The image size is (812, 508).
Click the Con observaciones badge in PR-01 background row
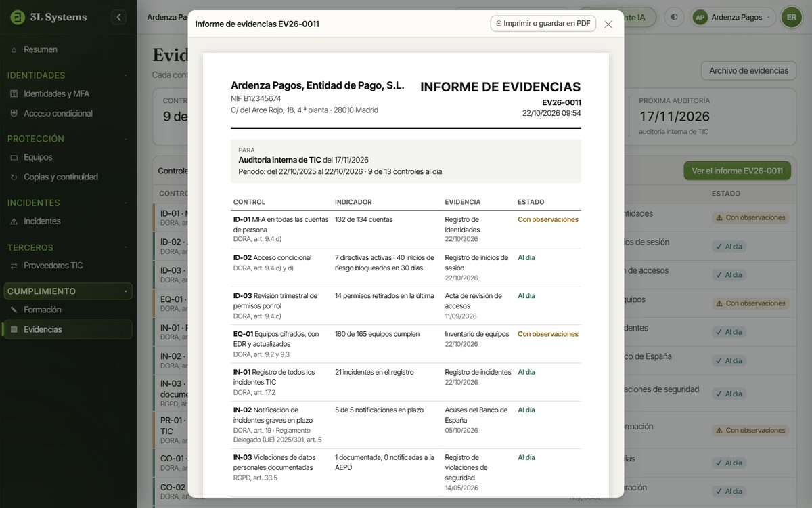(750, 430)
